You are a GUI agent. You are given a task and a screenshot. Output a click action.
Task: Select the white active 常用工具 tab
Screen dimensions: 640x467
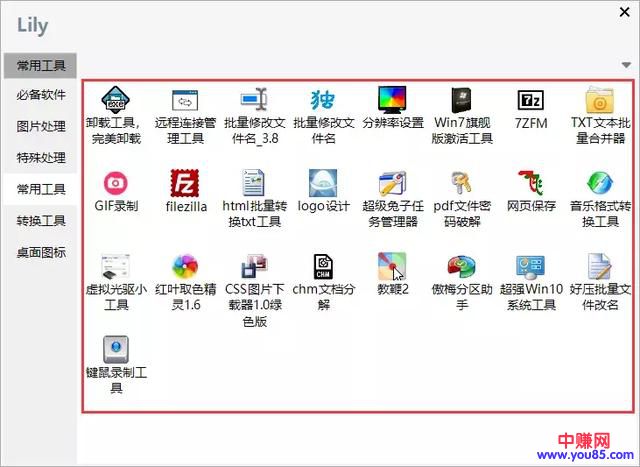point(40,189)
